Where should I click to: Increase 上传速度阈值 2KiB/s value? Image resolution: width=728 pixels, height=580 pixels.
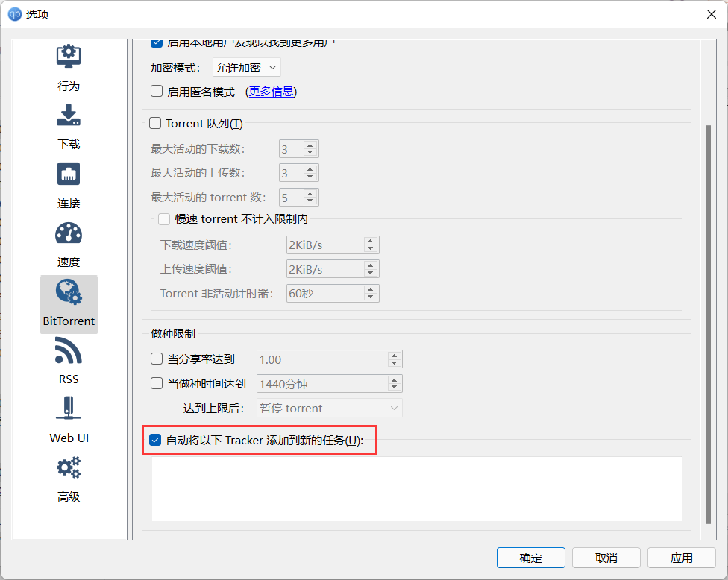[x=371, y=265]
